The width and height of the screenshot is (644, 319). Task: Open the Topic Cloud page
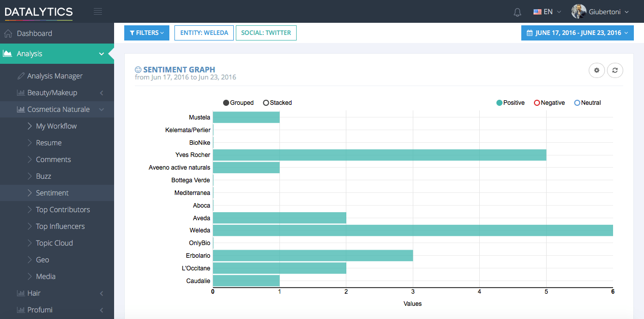click(54, 243)
